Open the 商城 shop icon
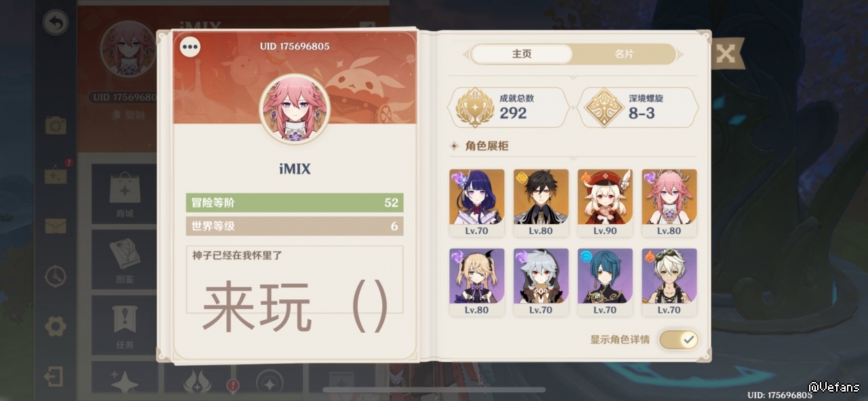 click(125, 194)
